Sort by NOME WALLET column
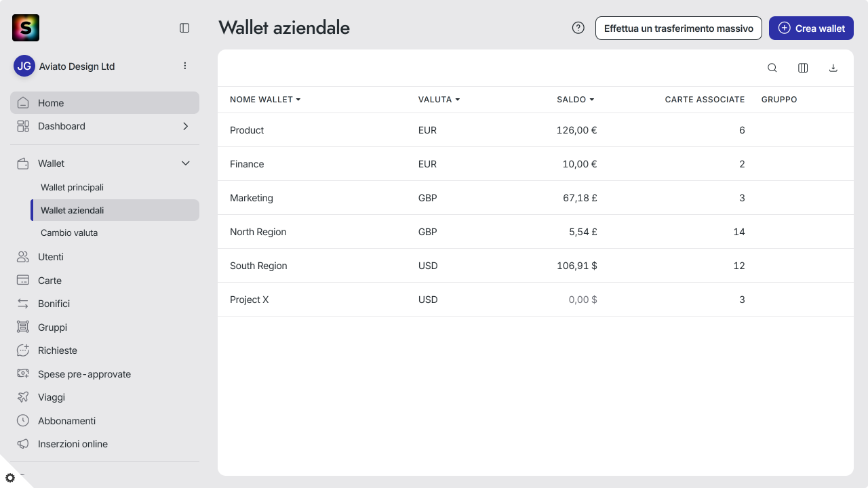Screen dimensions: 868x488 [265, 100]
